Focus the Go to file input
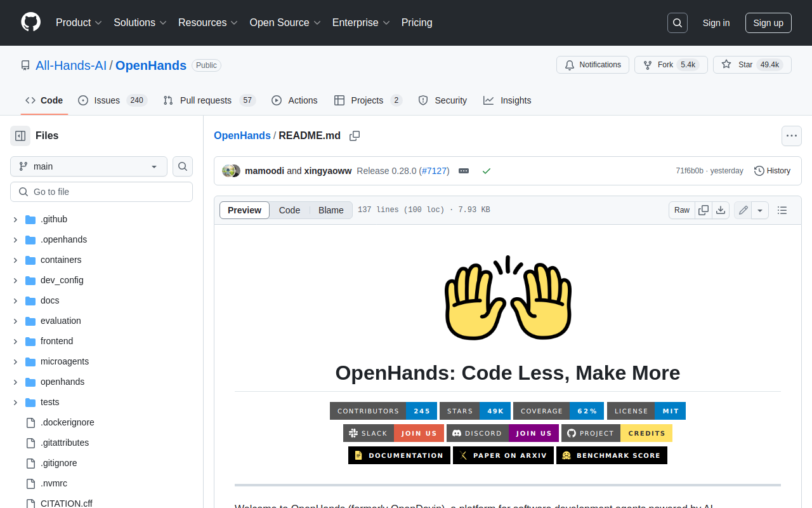812x508 pixels. click(101, 192)
